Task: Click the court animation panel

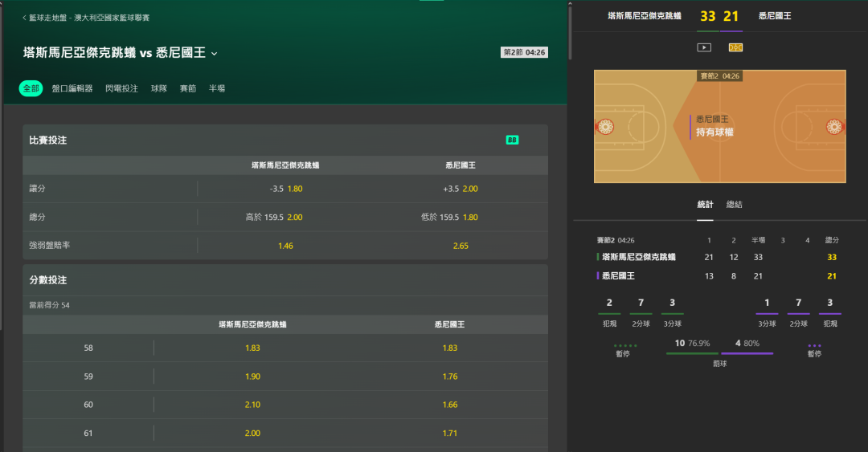Action: (719, 126)
